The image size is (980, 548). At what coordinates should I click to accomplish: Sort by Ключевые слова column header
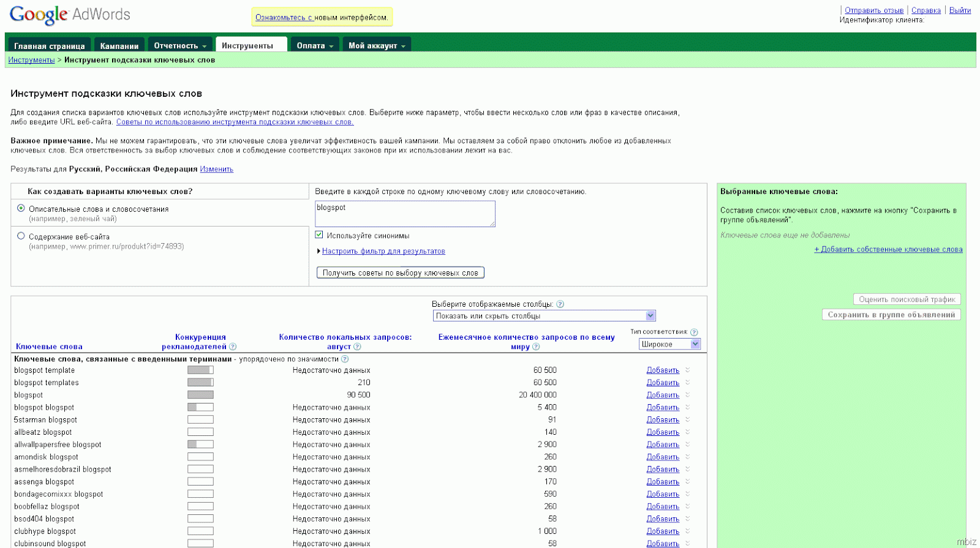(x=49, y=347)
